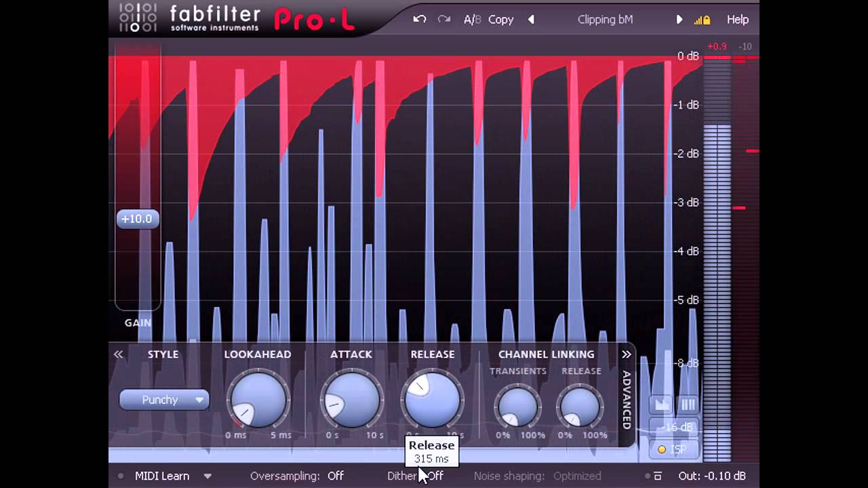Click the channel linking Release knob

point(580,406)
